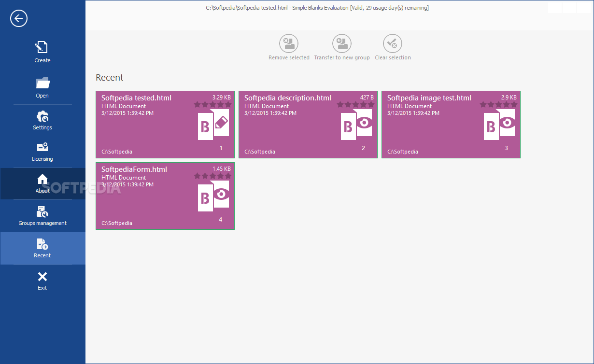This screenshot has width=594, height=364.
Task: Show the About page
Action: click(x=42, y=183)
